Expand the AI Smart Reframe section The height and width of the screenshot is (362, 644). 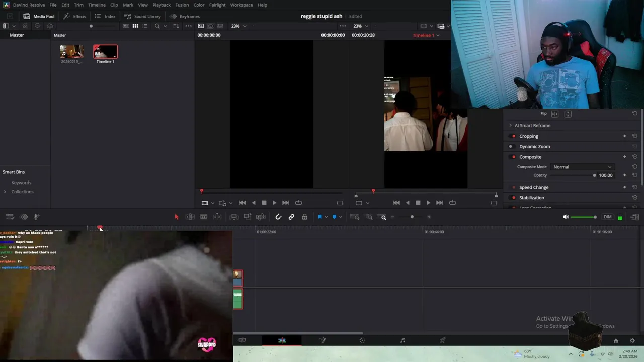(x=510, y=125)
